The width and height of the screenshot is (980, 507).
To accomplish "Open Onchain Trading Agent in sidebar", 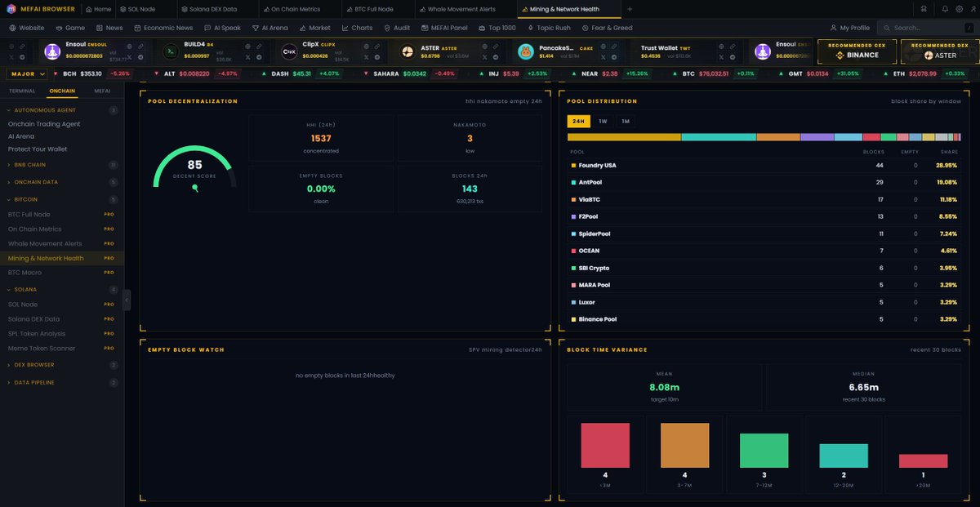I will [44, 124].
